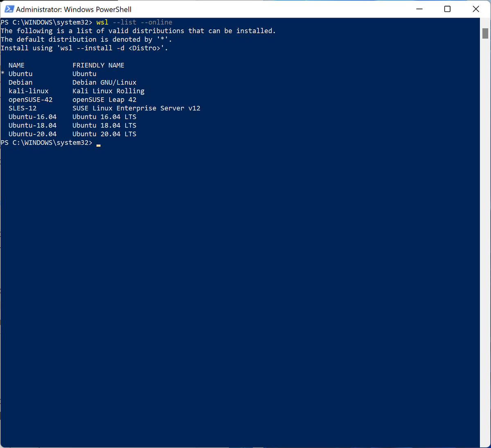
Task: Click the PowerShell icon in the title bar
Action: 9,9
